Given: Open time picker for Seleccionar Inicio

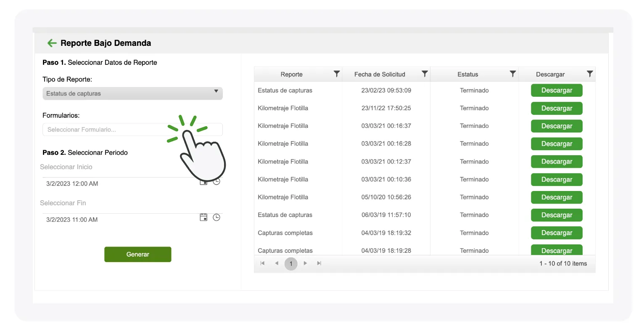Looking at the screenshot, I should 216,182.
